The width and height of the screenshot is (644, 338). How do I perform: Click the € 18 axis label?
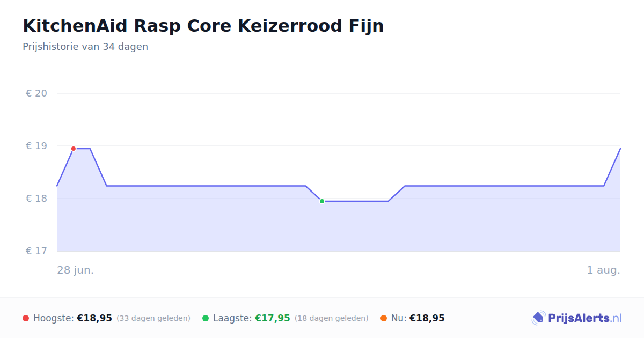click(x=36, y=199)
